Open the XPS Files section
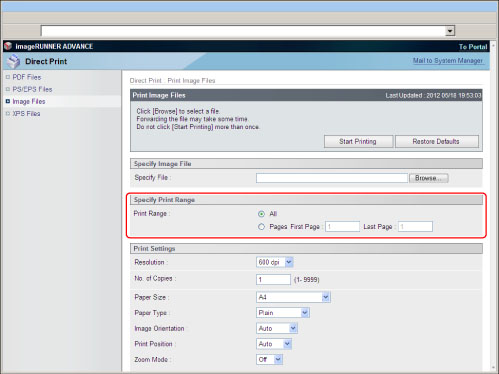Image resolution: width=499 pixels, height=374 pixels. pyautogui.click(x=26, y=114)
